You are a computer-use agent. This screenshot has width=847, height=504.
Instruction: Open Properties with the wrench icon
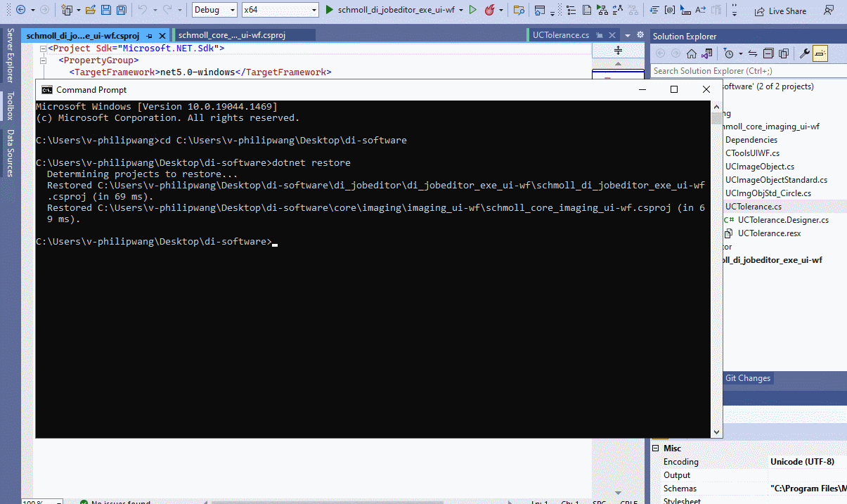coord(805,53)
